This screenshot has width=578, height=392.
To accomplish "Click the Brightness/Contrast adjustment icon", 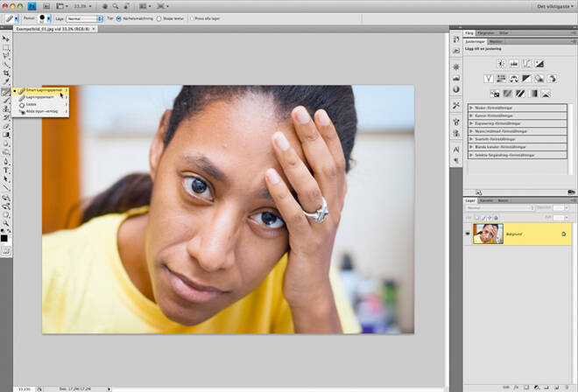I will coord(501,64).
